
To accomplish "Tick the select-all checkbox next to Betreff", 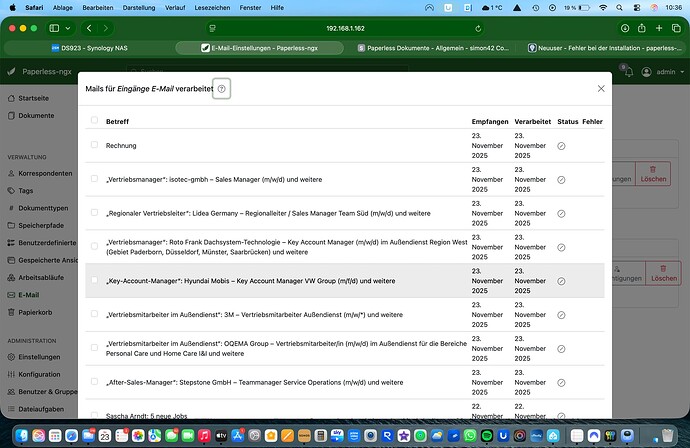I will tap(94, 120).
